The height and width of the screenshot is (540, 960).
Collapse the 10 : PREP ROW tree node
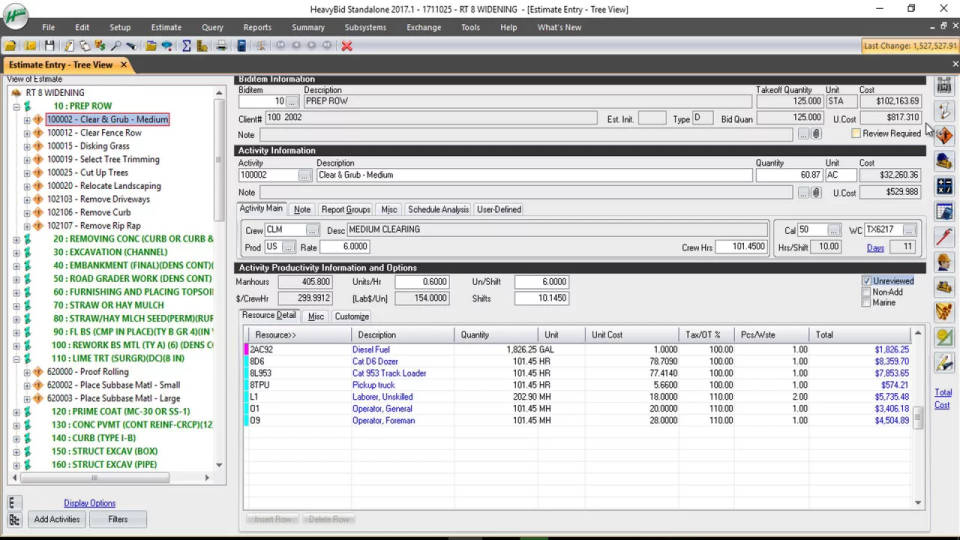point(16,106)
